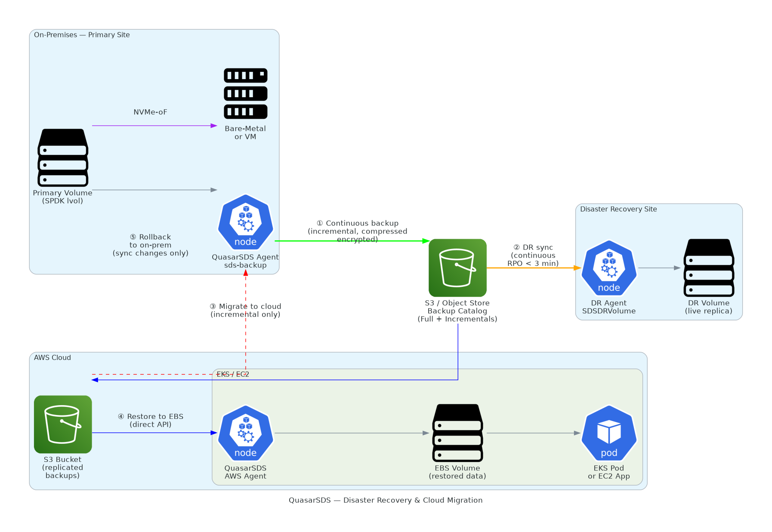772x532 pixels.
Task: Click the 'EKS Pod or EC2 App' caption
Action: coord(608,472)
